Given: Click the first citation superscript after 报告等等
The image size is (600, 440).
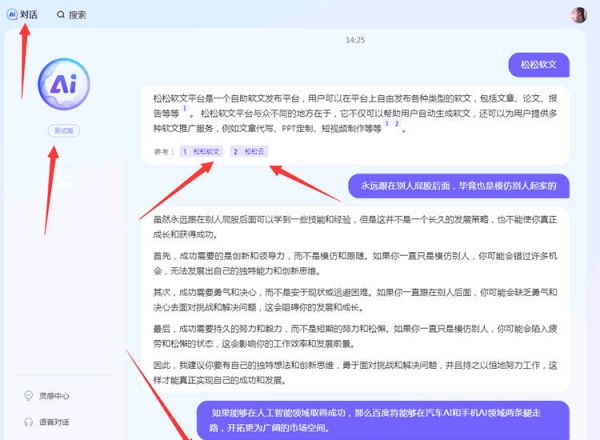Looking at the screenshot, I should click(184, 109).
